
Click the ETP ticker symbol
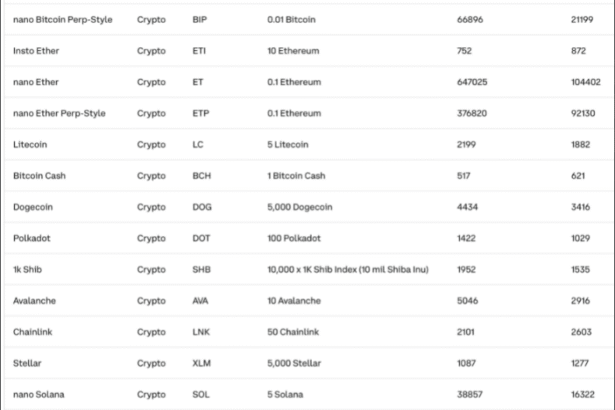pyautogui.click(x=200, y=113)
